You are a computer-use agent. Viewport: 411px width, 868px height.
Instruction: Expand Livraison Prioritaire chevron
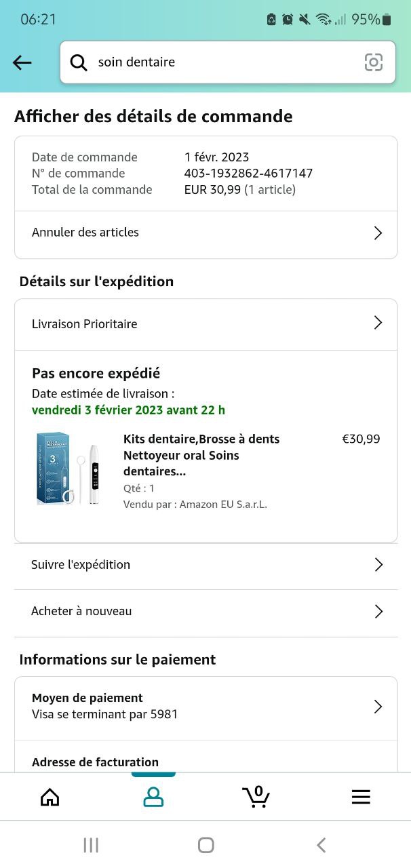(378, 323)
